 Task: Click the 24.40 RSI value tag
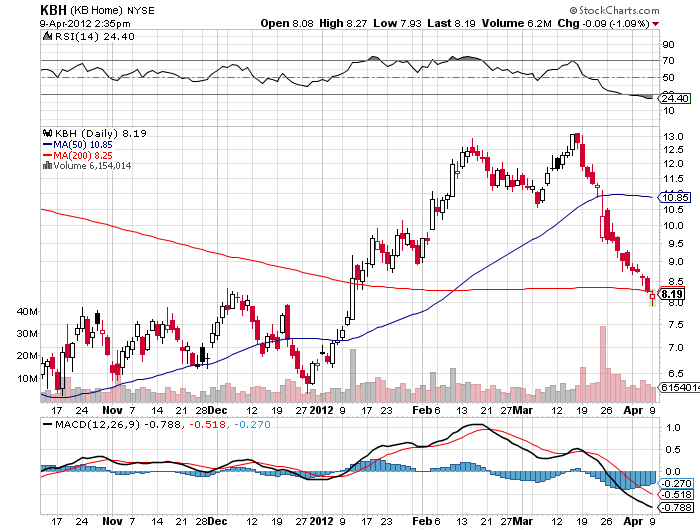click(x=675, y=98)
